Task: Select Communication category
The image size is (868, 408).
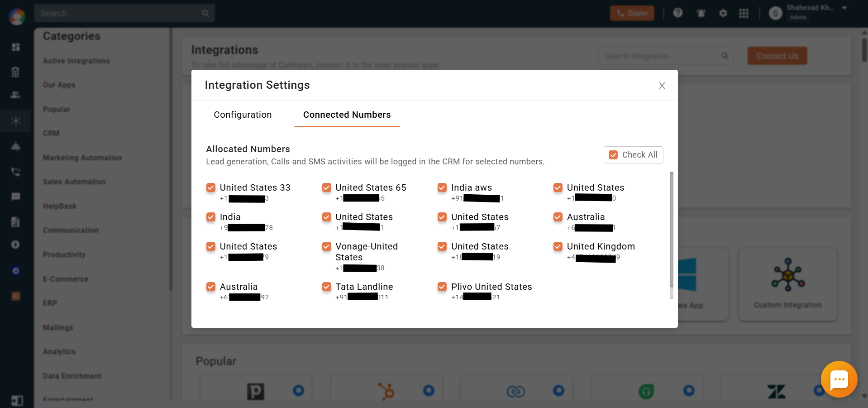Action: pyautogui.click(x=71, y=230)
